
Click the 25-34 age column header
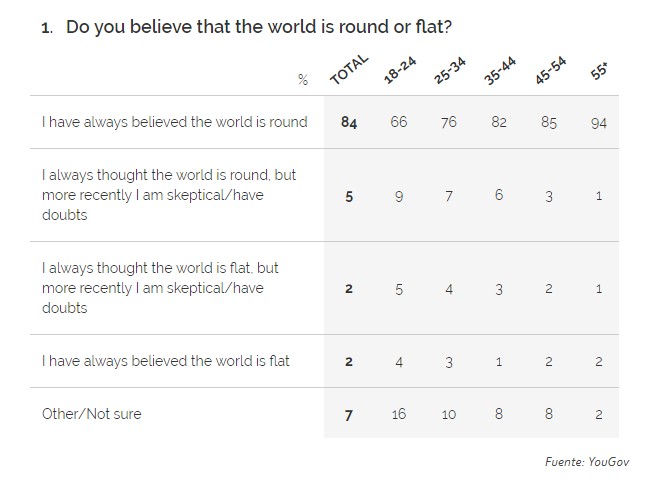(449, 72)
